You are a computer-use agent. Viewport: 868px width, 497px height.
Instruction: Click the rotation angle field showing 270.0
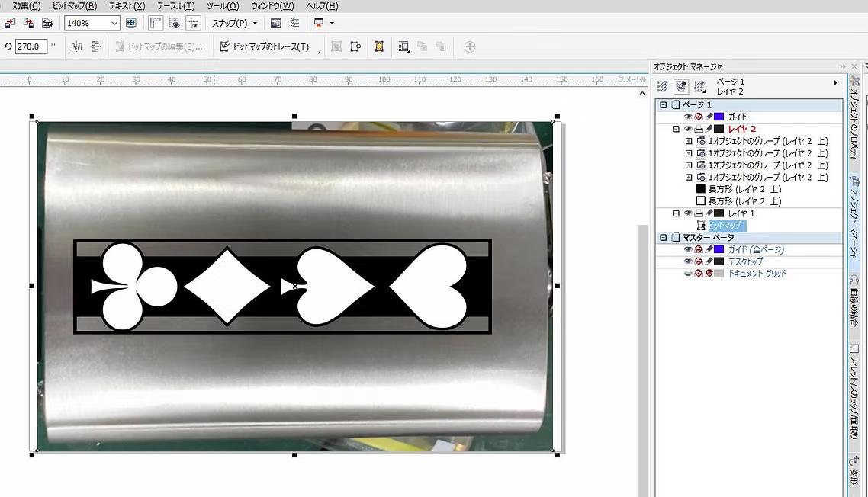click(31, 46)
